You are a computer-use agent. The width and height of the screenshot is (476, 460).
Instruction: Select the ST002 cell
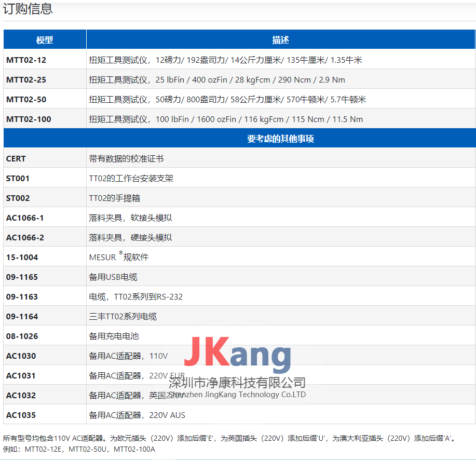pyautogui.click(x=45, y=198)
